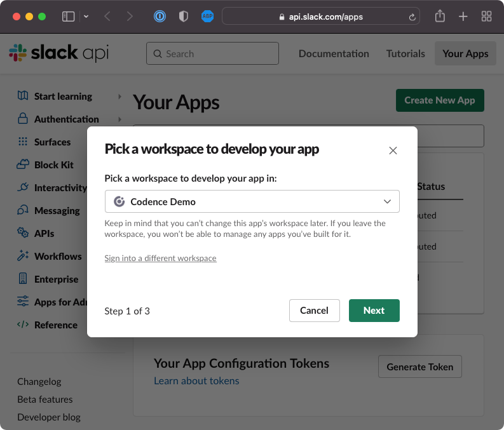
Task: Open the Changelog link
Action: (x=39, y=382)
